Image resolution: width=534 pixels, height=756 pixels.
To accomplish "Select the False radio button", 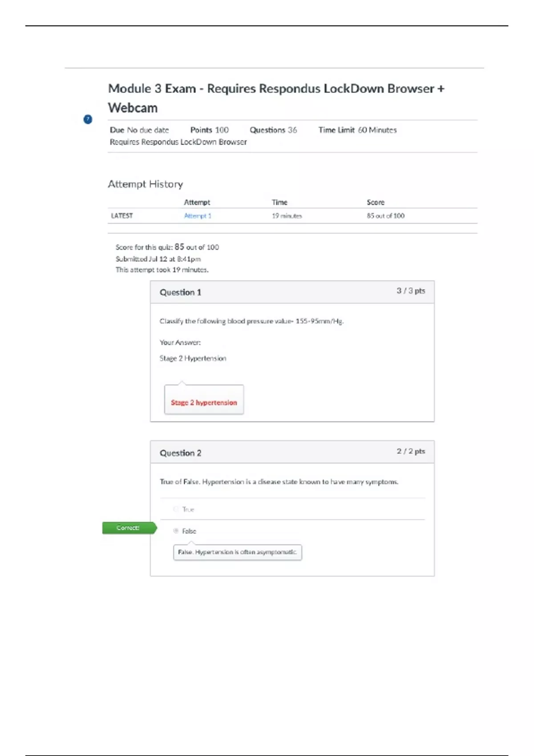I will (x=176, y=531).
